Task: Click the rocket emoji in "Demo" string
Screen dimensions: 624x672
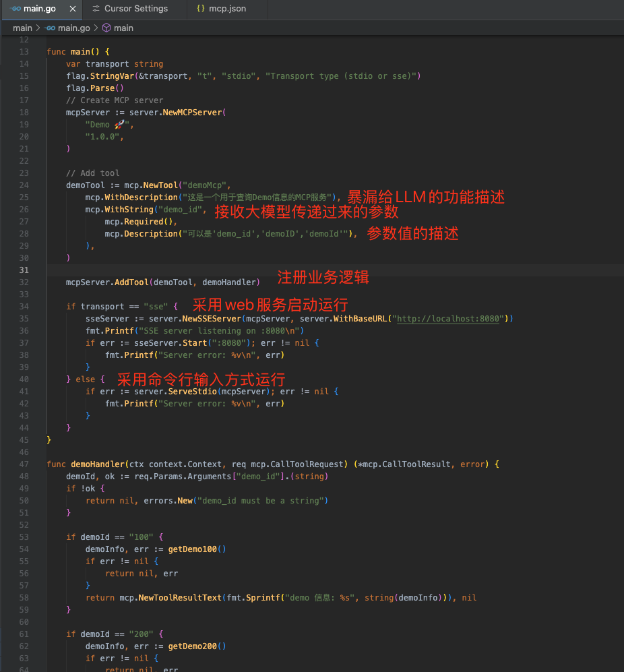Action: click(120, 125)
